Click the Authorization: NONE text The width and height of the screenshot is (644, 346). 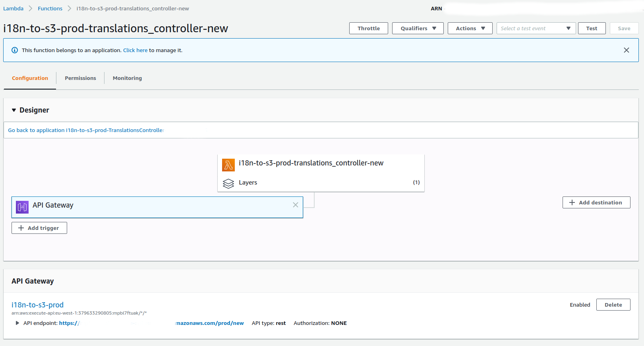320,323
